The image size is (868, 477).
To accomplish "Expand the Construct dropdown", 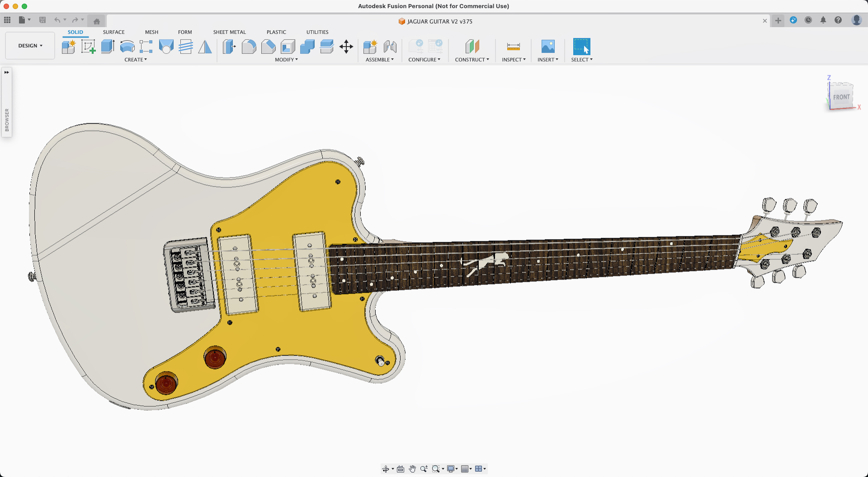I will [472, 60].
